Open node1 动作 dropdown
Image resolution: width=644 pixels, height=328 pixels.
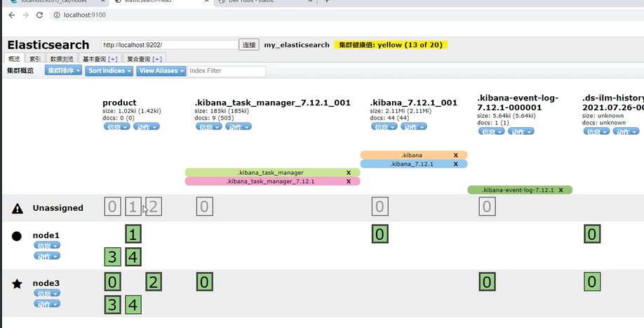(x=47, y=256)
